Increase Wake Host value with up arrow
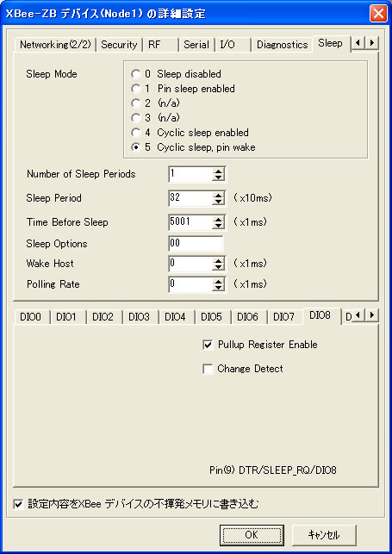 pyautogui.click(x=219, y=260)
